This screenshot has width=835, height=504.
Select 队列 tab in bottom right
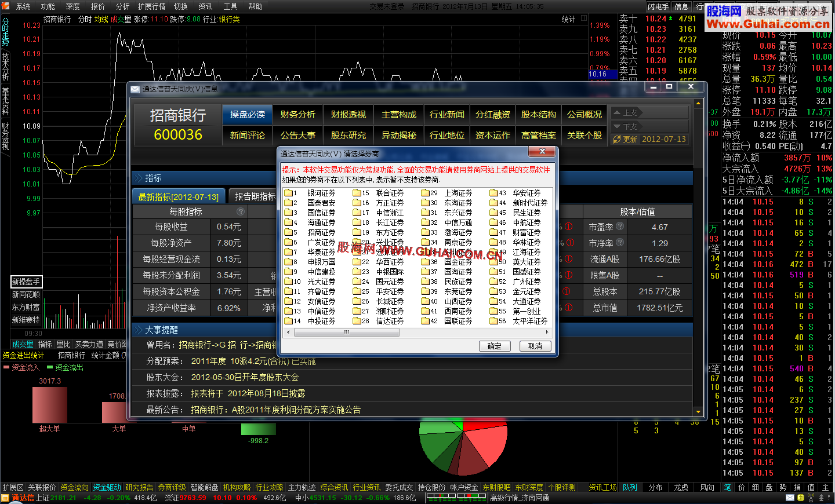[630, 488]
